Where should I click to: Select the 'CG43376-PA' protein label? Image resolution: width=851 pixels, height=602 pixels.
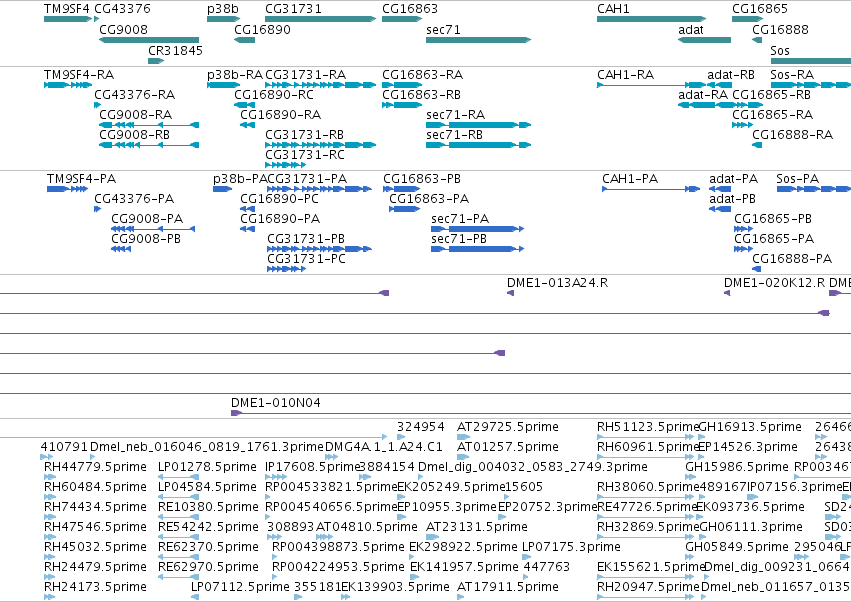[134, 199]
